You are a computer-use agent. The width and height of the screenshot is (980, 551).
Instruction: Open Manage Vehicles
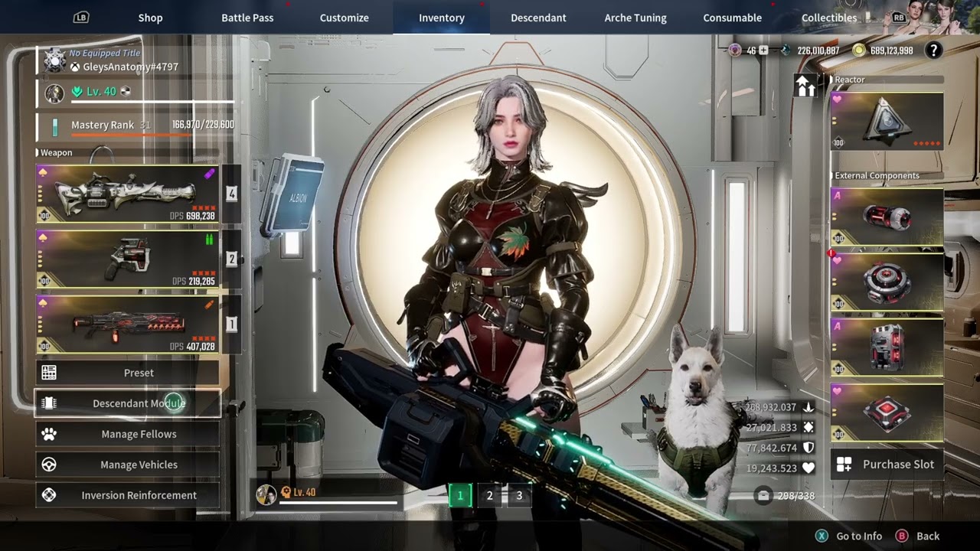pyautogui.click(x=127, y=465)
